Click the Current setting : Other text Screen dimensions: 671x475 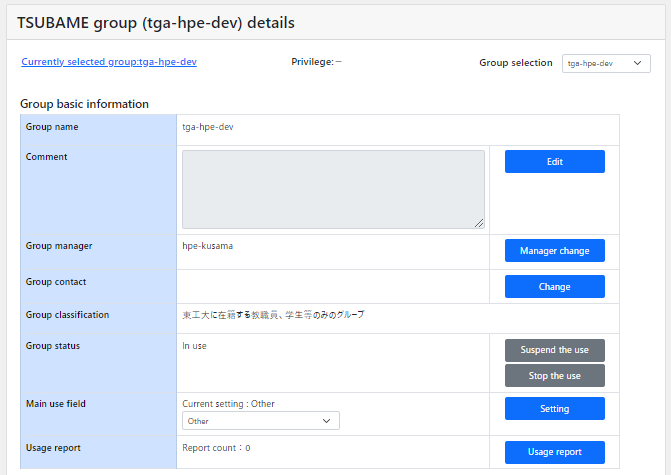[x=228, y=404]
